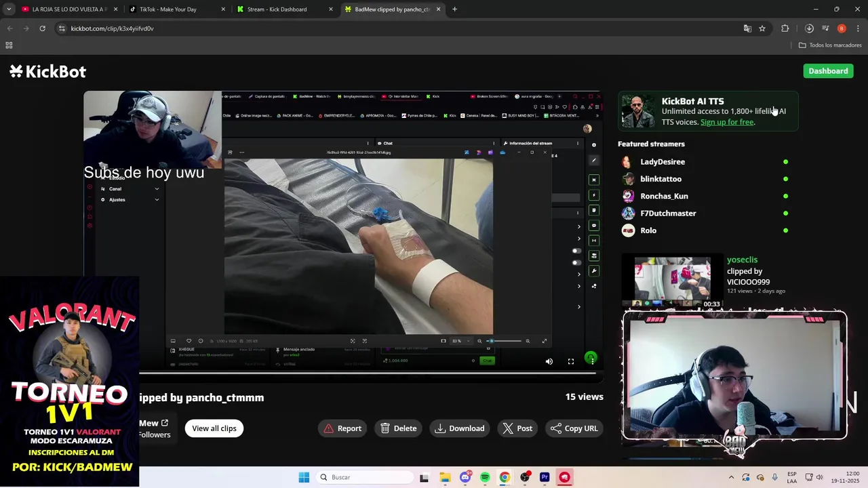View site information icon in address bar
Image resolution: width=868 pixels, height=488 pixels.
[x=62, y=28]
